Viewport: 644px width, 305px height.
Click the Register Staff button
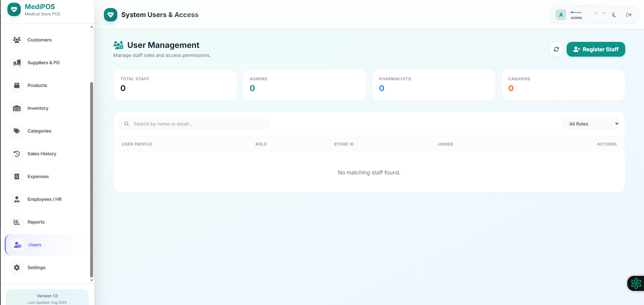596,49
